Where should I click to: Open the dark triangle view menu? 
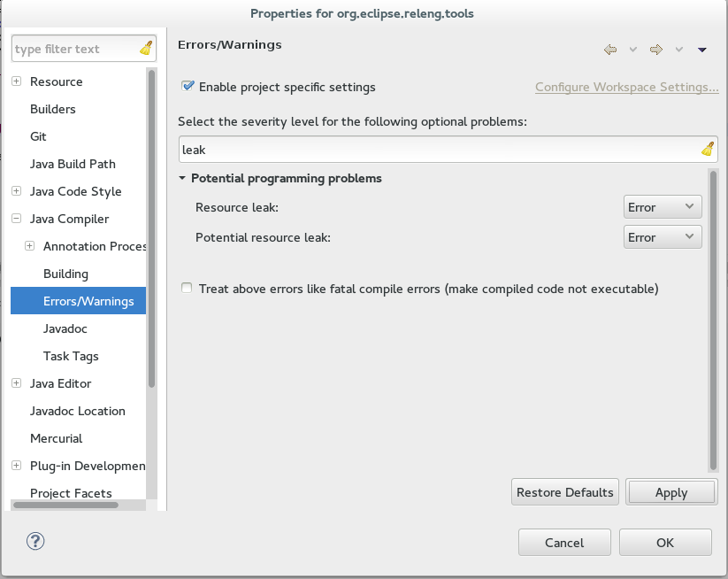pos(702,50)
